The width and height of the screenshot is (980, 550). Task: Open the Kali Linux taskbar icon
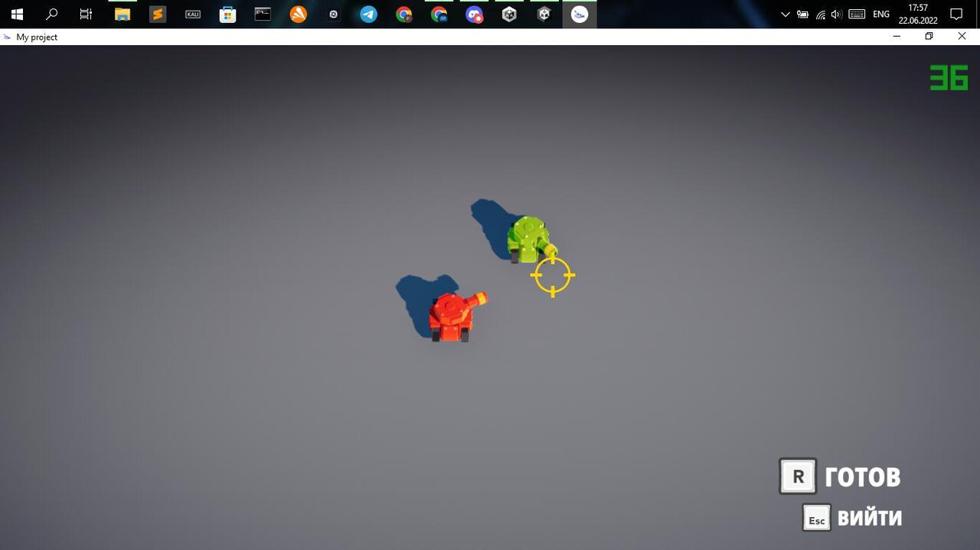coord(193,14)
